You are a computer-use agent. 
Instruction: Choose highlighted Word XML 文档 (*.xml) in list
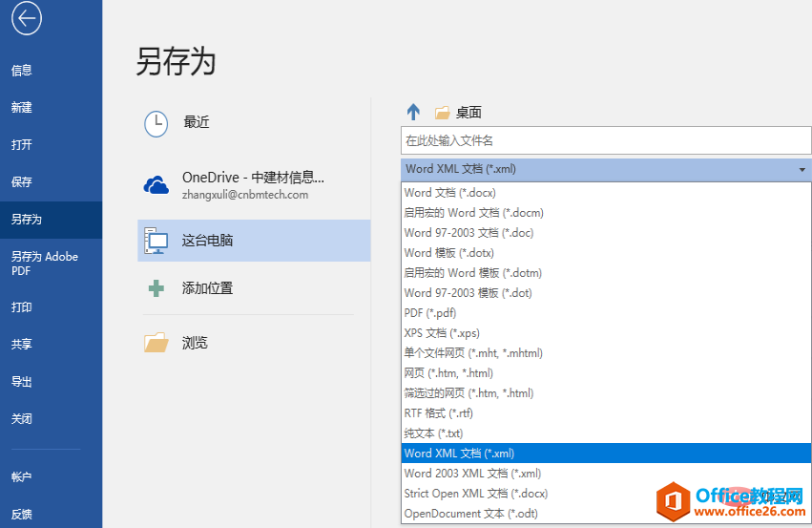(606, 454)
